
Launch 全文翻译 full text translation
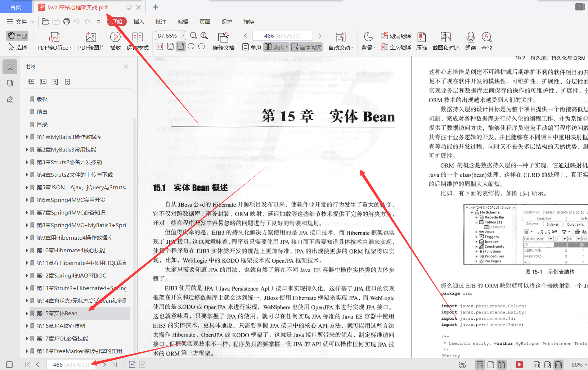pyautogui.click(x=396, y=47)
